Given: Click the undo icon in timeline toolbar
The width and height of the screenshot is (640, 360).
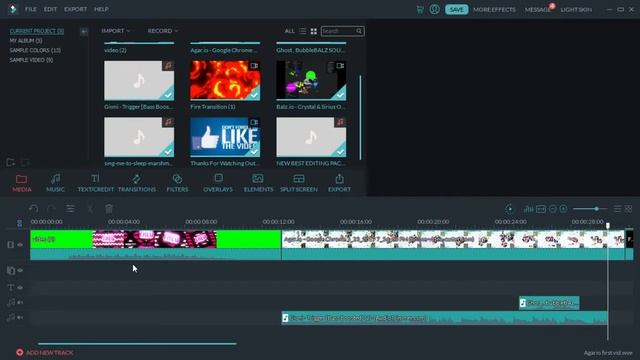Looking at the screenshot, I should (33, 209).
